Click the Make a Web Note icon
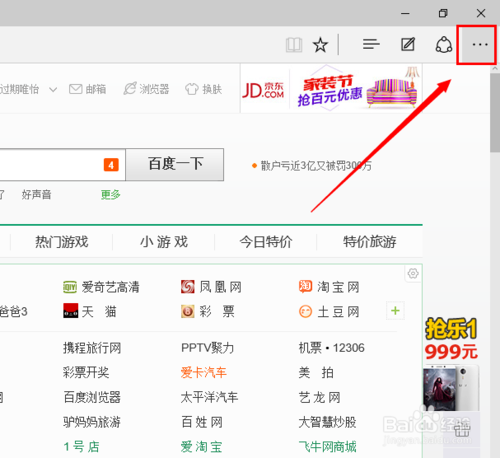Viewport: 500px width, 458px height. pos(408,44)
